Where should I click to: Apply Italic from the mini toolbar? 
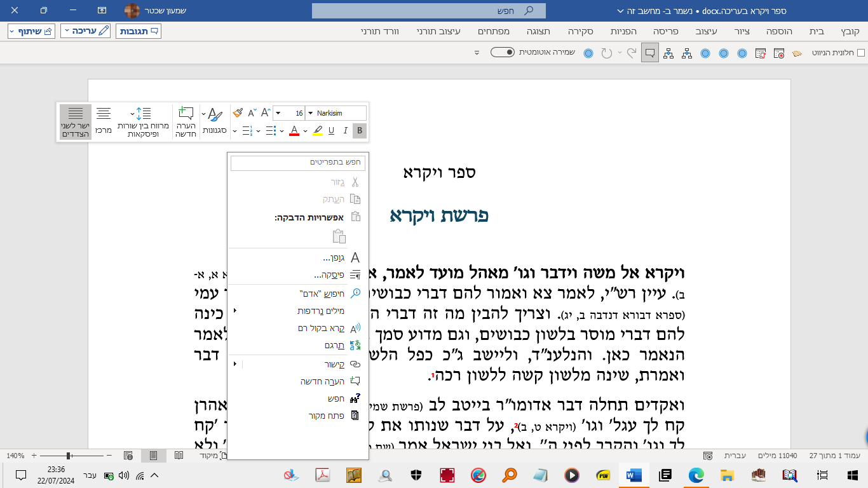coord(346,131)
